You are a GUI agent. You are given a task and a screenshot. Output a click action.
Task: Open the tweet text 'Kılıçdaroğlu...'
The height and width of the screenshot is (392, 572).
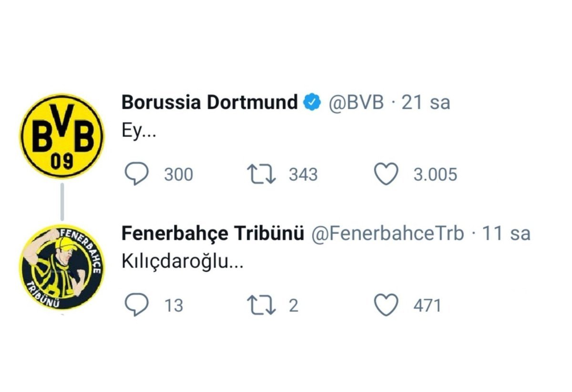click(x=183, y=263)
